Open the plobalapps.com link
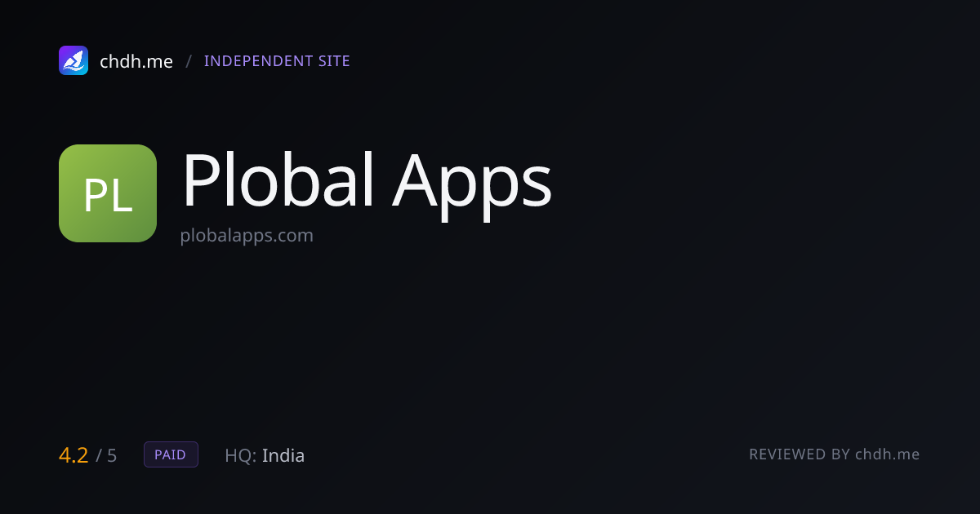This screenshot has width=980, height=514. [x=247, y=236]
